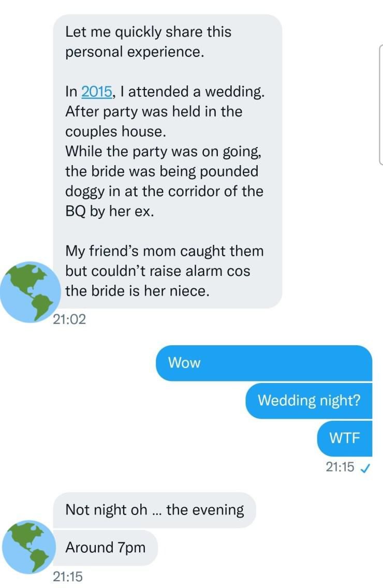
Task: Click the "After party was held in the" line
Action: 154,111
